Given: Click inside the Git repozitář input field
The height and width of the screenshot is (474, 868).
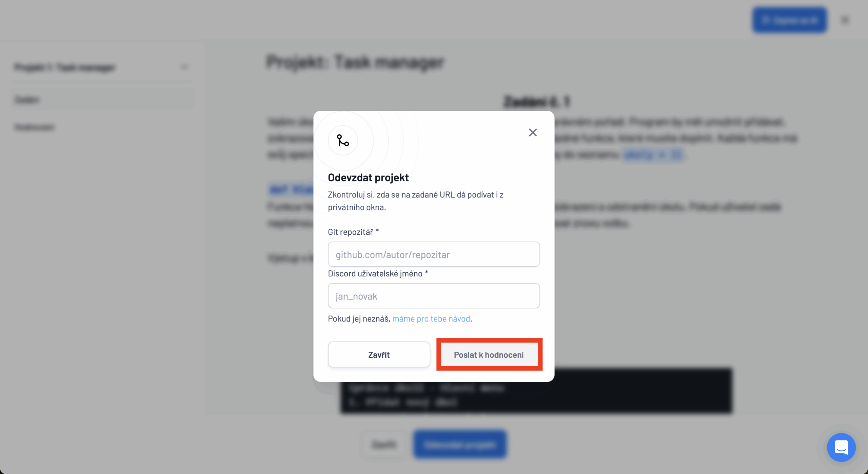Looking at the screenshot, I should pyautogui.click(x=434, y=254).
